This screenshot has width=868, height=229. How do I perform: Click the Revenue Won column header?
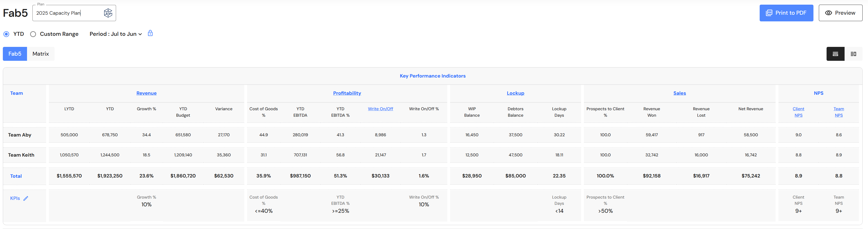click(652, 112)
